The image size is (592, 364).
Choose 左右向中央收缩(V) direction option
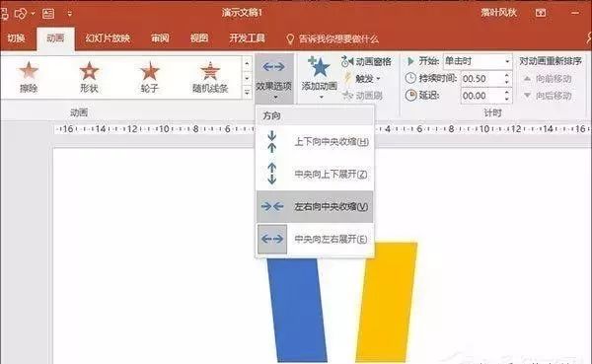pyautogui.click(x=315, y=206)
